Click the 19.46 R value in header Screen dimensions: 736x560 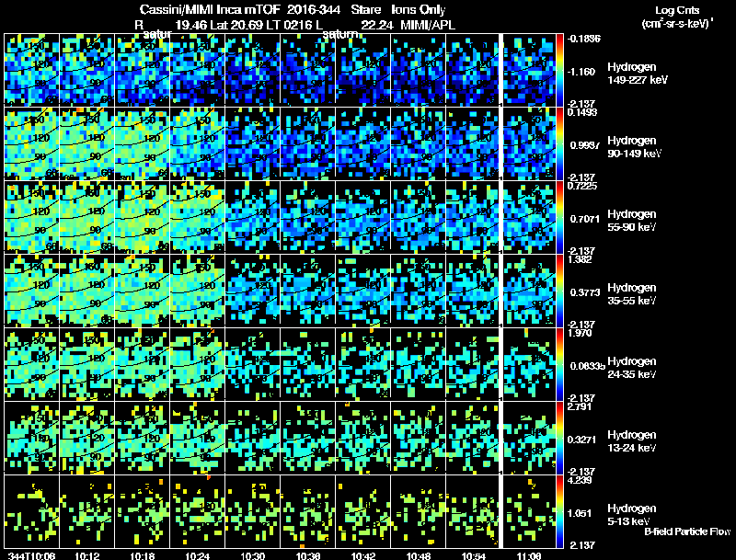click(x=191, y=25)
